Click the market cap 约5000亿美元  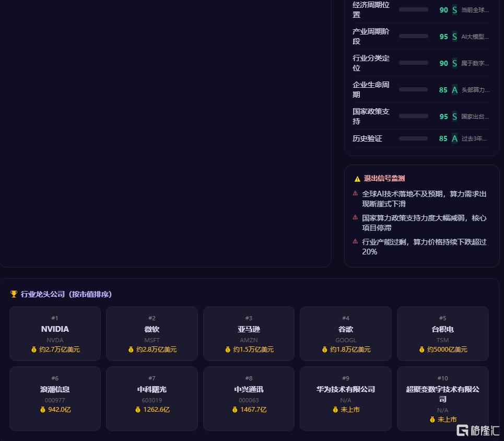tap(447, 350)
